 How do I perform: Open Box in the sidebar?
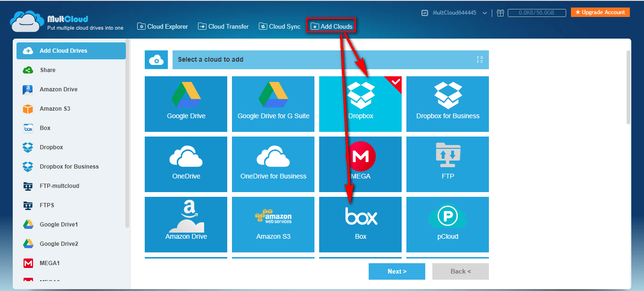coord(71,128)
